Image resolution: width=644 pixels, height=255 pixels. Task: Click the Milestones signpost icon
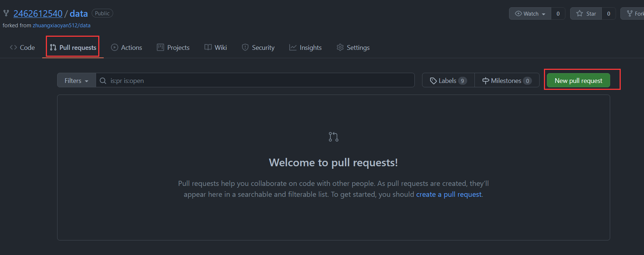pyautogui.click(x=486, y=81)
